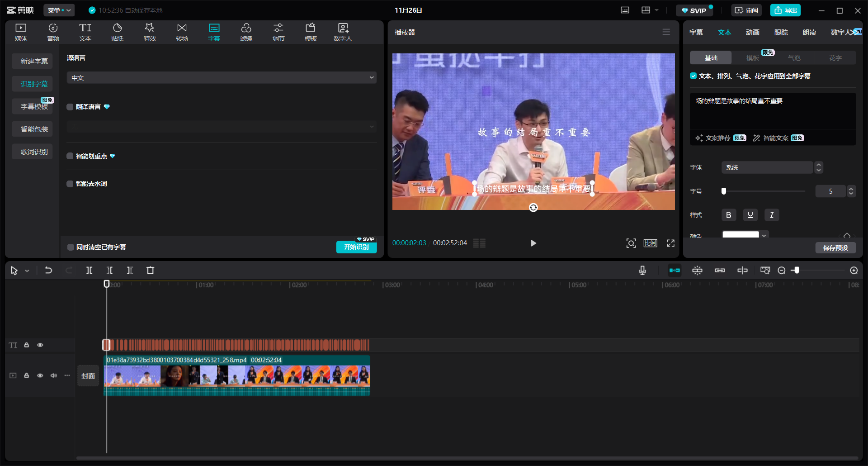This screenshot has width=868, height=466.
Task: Open the text color dropdown arrow
Action: (764, 235)
